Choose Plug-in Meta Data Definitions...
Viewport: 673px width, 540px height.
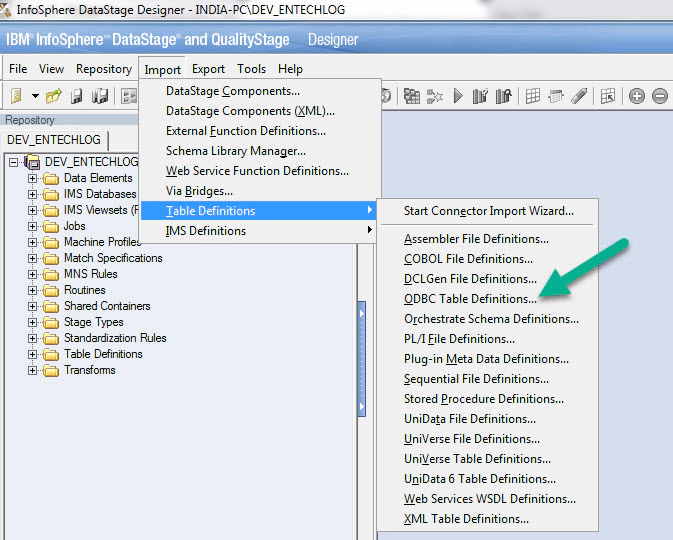(488, 359)
